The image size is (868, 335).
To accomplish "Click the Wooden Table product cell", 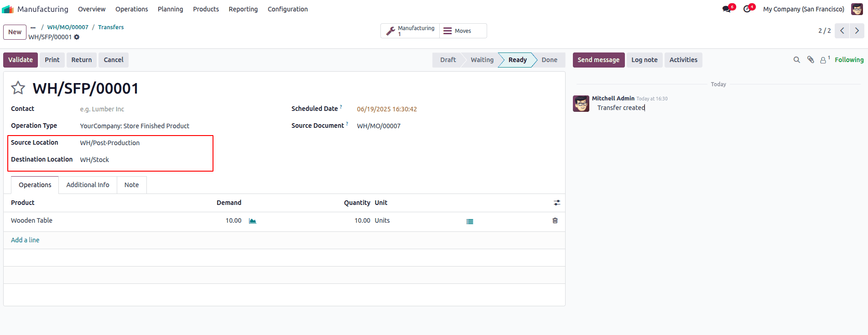I will click(31, 220).
